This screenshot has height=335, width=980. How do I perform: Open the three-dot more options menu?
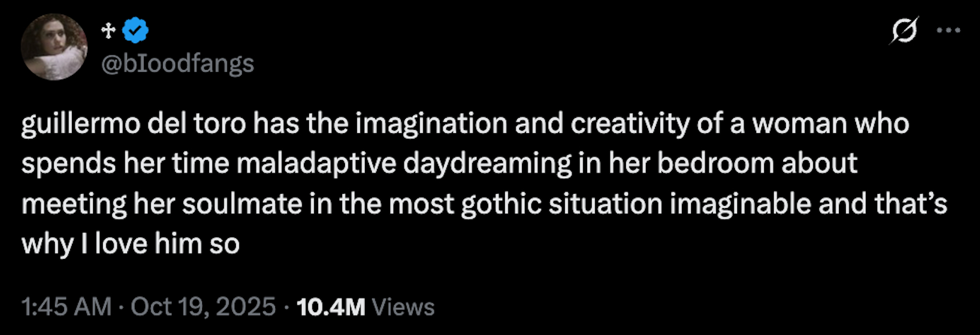click(949, 30)
